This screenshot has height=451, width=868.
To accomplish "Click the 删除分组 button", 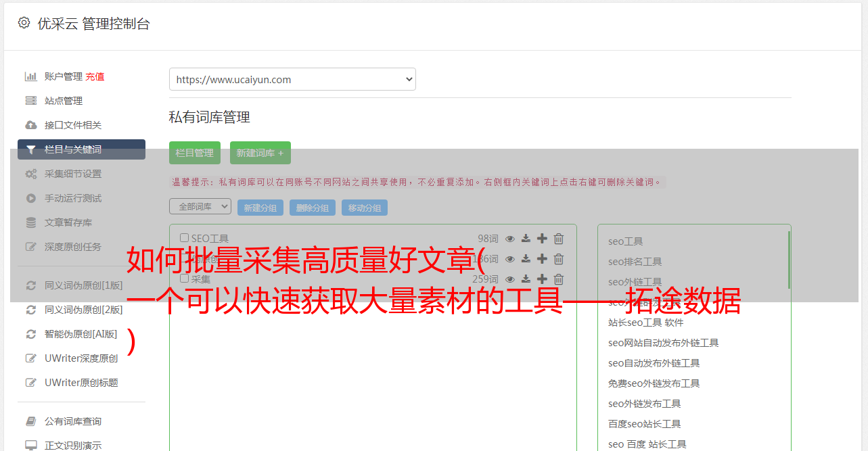I will tap(313, 208).
